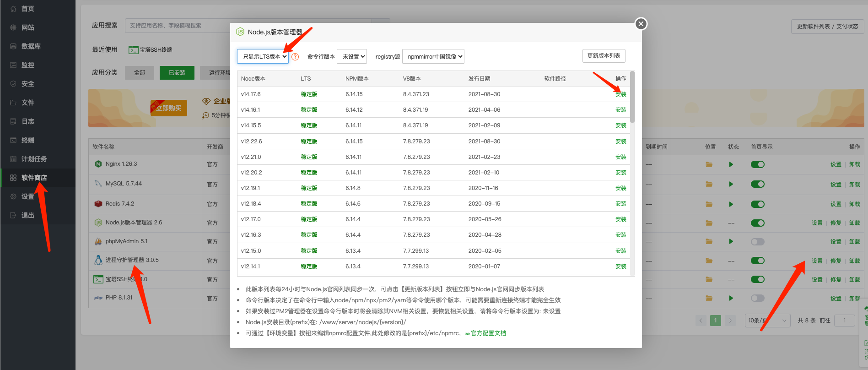Click the orange help question mark icon
The image size is (868, 370).
295,57
